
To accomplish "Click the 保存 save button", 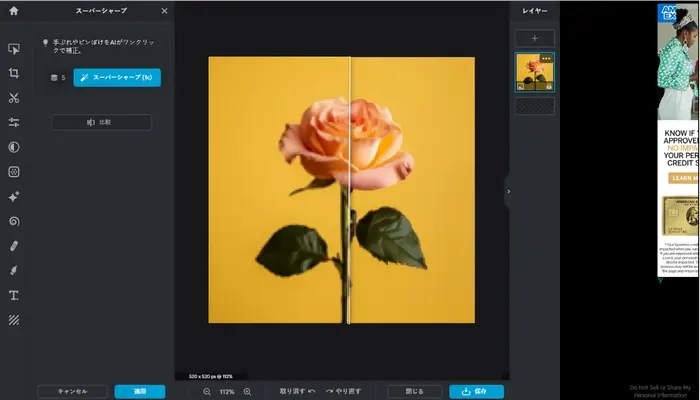I will click(x=476, y=392).
